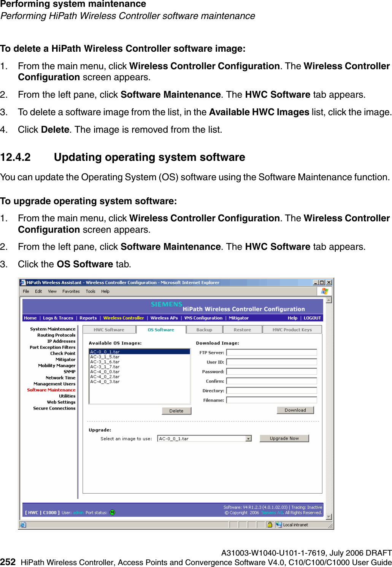Select the Internet Explorer page icon in title bar

[23, 283]
